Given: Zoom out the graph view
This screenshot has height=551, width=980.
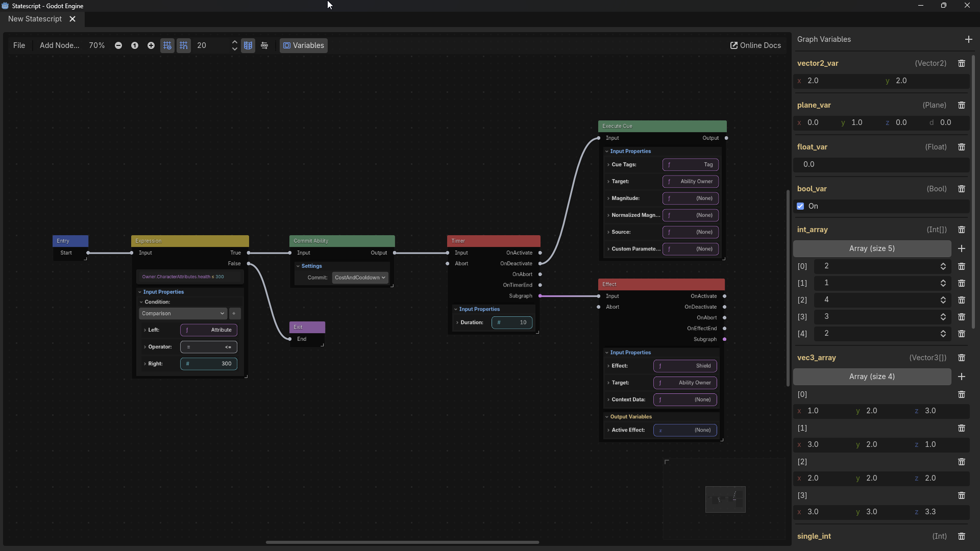Looking at the screenshot, I should 118,45.
